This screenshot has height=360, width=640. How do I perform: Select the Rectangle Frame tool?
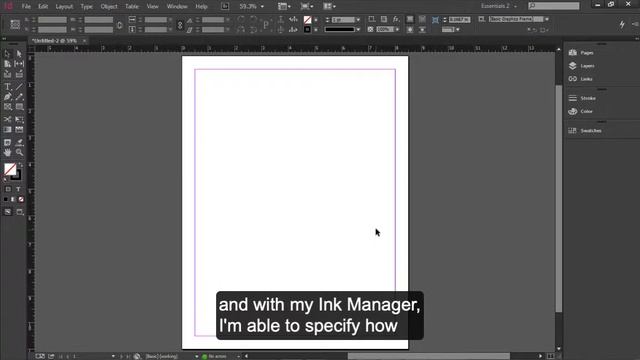[7, 107]
